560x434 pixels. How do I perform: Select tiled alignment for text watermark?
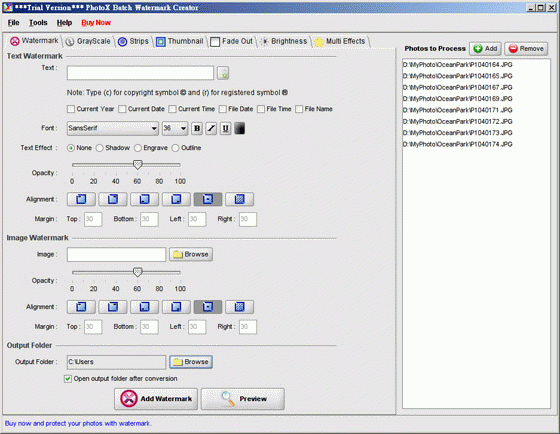click(240, 199)
